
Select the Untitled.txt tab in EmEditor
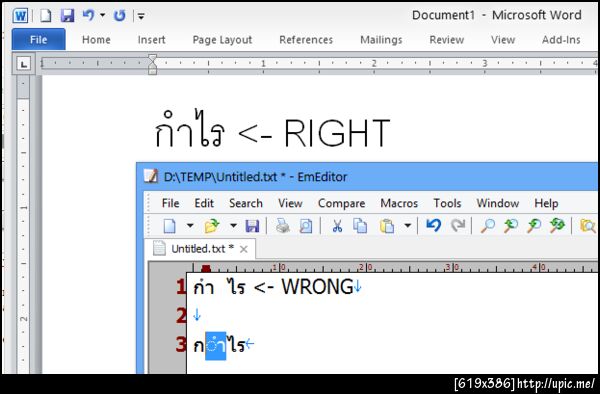click(199, 249)
